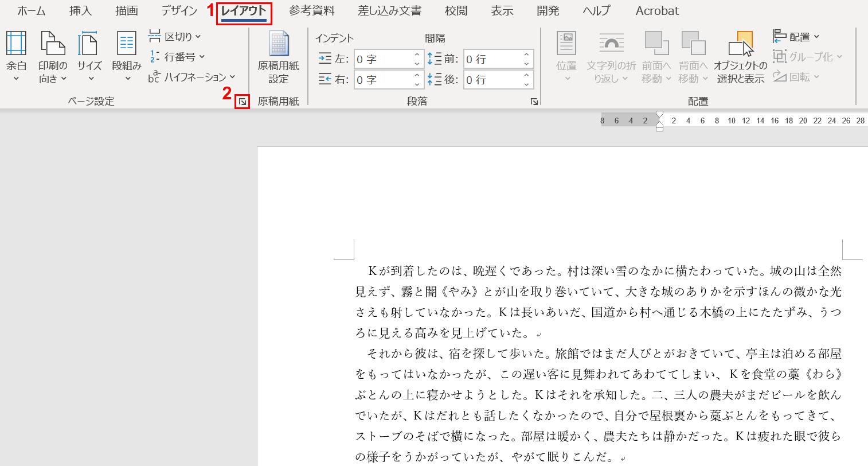Click the spacing before icon
The width and height of the screenshot is (868, 466).
click(435, 59)
